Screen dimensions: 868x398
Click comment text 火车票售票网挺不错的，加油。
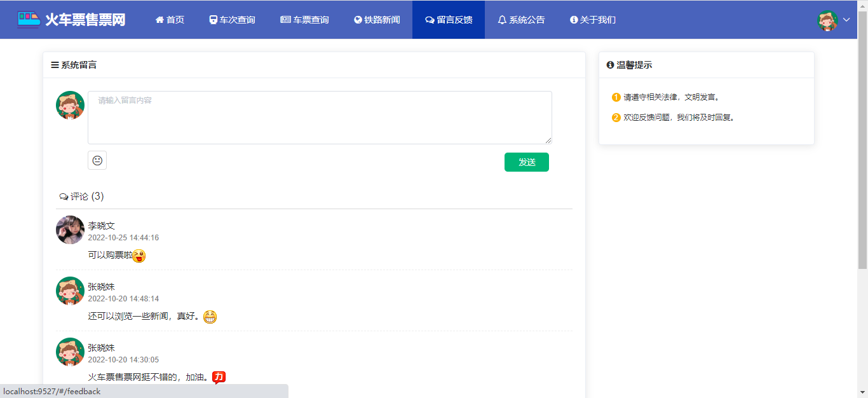[x=150, y=378]
